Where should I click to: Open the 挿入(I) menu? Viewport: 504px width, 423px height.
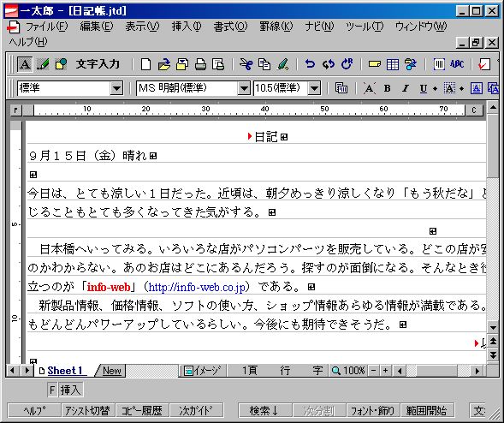(x=187, y=27)
